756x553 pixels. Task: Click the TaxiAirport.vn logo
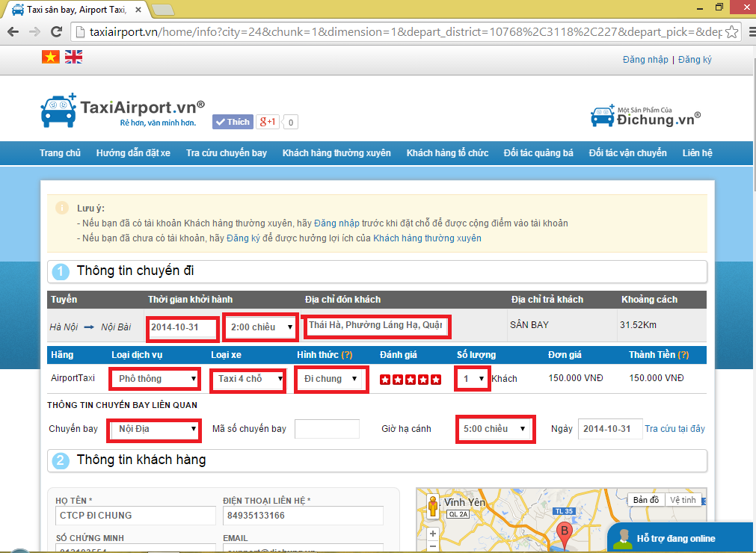[x=122, y=110]
